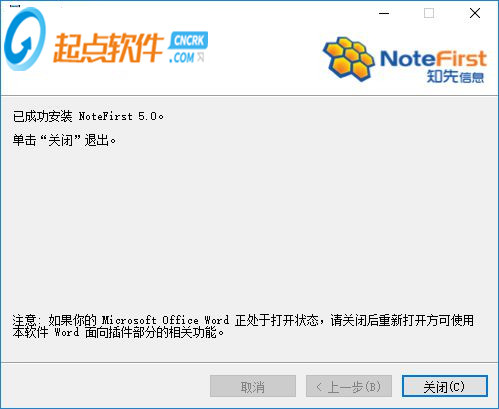Click the orange 起点软件 wordmark
499x409 pixels.
108,48
